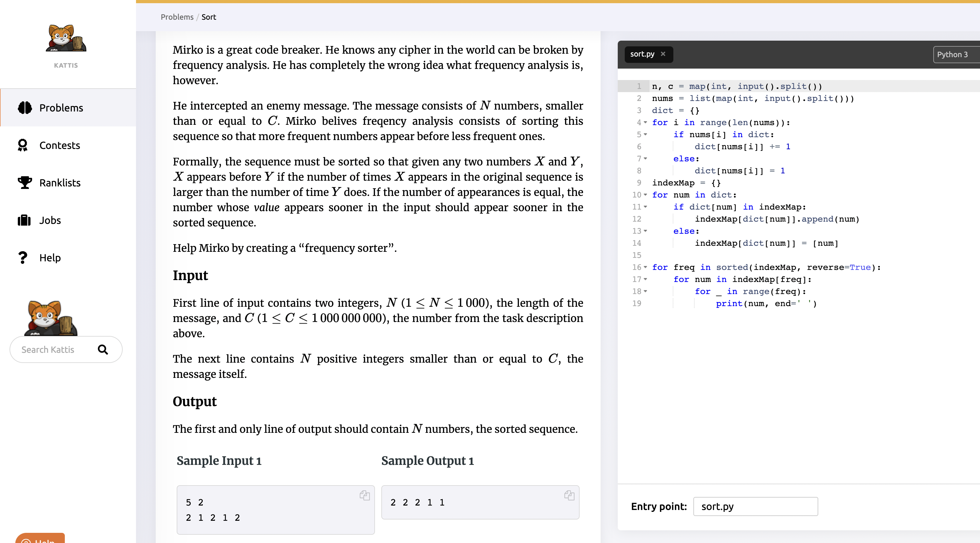Click the KATTIS label under logo
The height and width of the screenshot is (543, 980).
pos(66,65)
